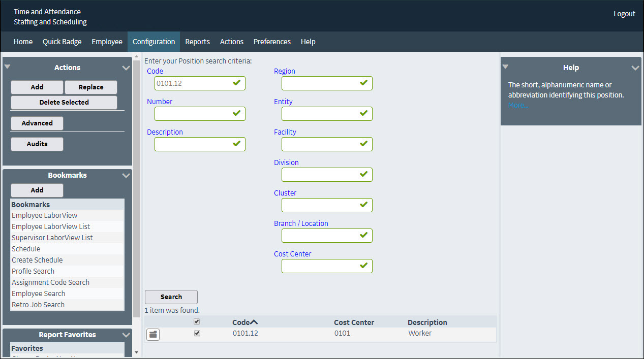Click the left sidebar vertical scrollbar
Screen dimensions: 644x359
[136, 203]
